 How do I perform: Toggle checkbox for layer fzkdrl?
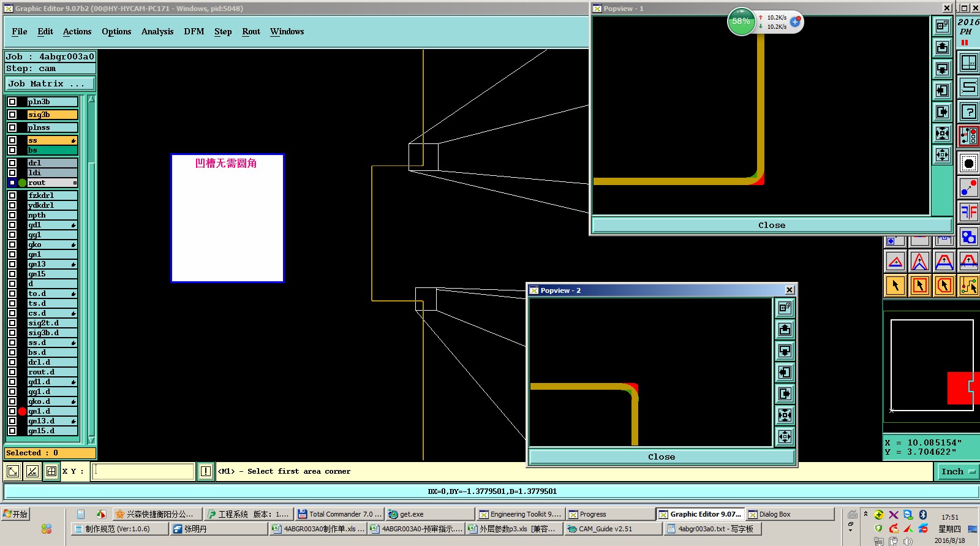coord(12,195)
